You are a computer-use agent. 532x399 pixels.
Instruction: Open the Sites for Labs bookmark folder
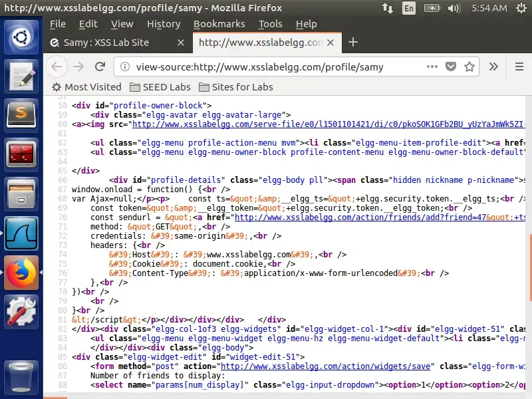coord(236,87)
